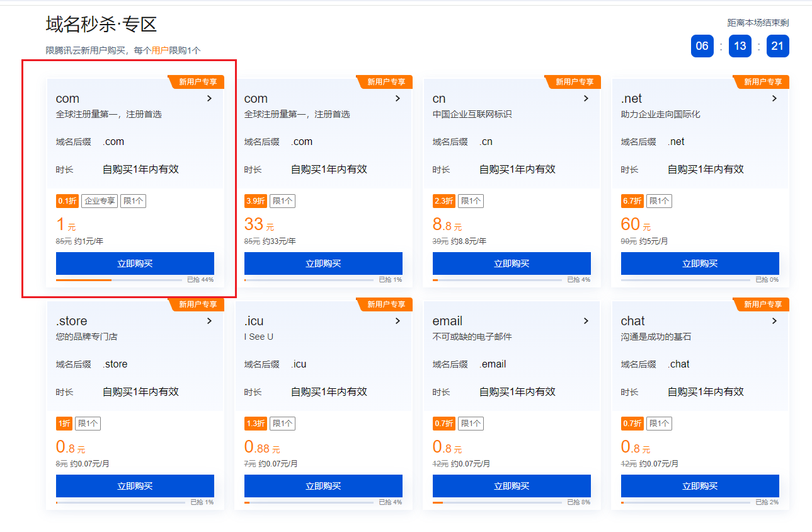The image size is (812, 532).
Task: Open the cn domain card arrow
Action: pos(586,98)
